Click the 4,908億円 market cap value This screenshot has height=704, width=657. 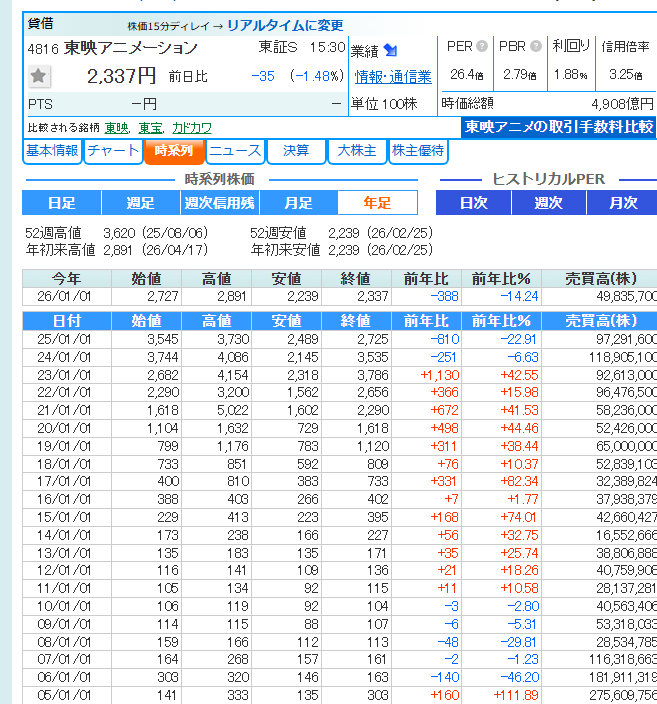tap(622, 104)
